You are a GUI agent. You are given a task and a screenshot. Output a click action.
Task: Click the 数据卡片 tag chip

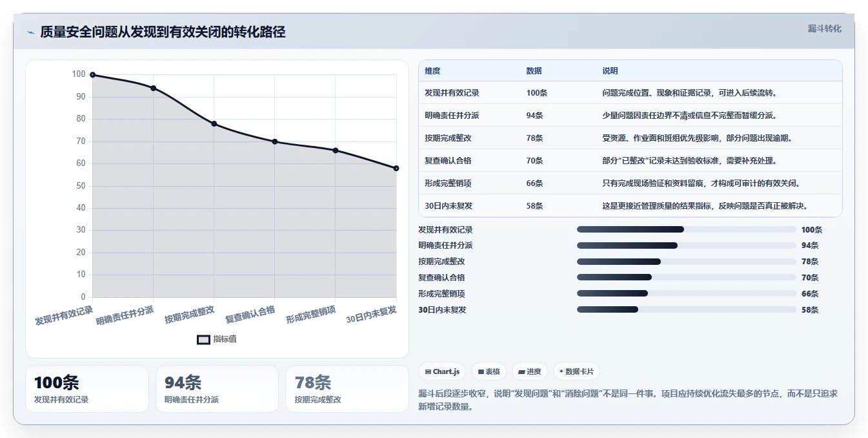(576, 371)
